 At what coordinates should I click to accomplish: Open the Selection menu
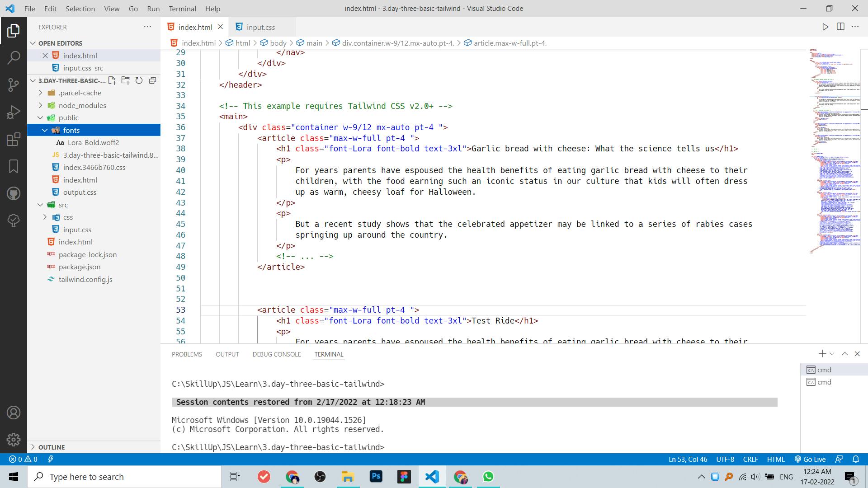80,9
